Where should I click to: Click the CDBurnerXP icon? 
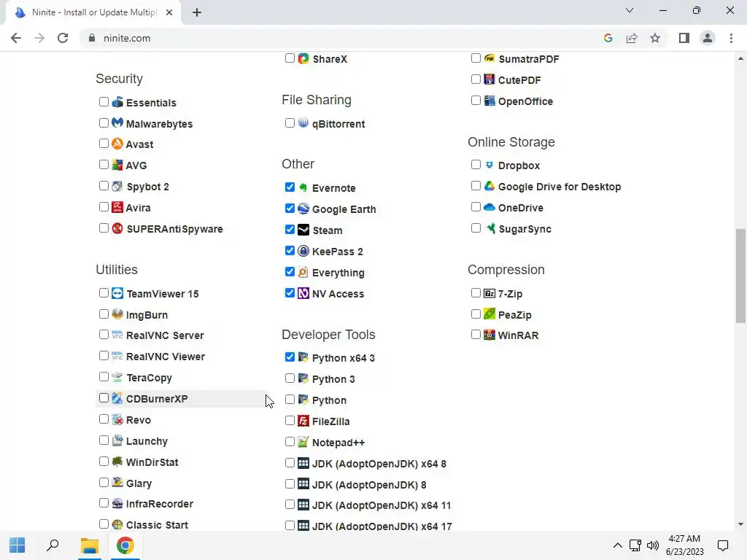[x=117, y=398]
